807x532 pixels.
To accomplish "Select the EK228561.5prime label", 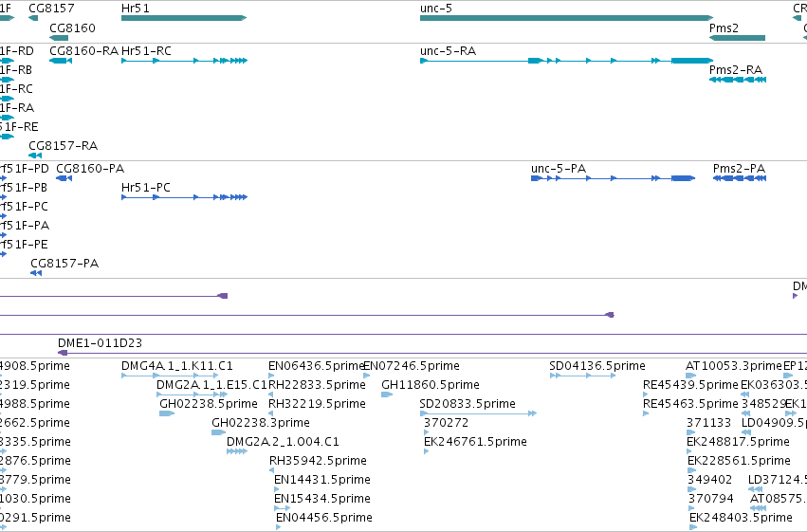I will (x=739, y=461).
